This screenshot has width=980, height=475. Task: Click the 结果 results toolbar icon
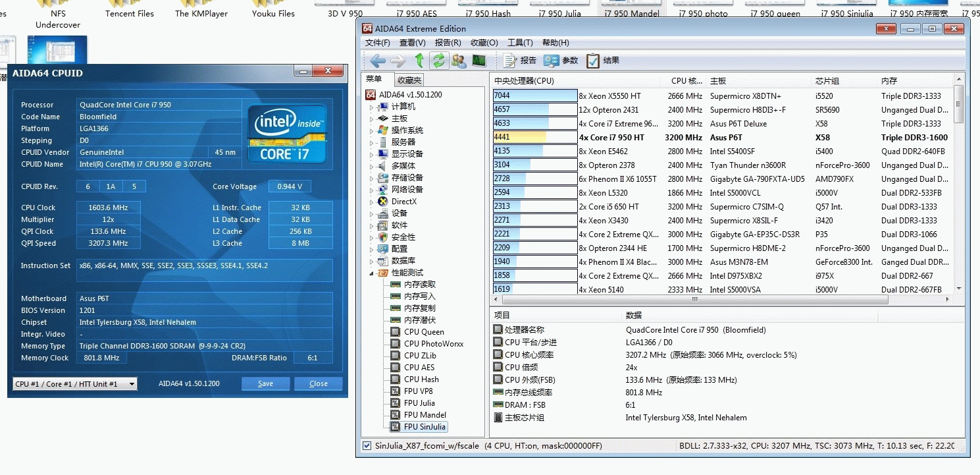(602, 61)
